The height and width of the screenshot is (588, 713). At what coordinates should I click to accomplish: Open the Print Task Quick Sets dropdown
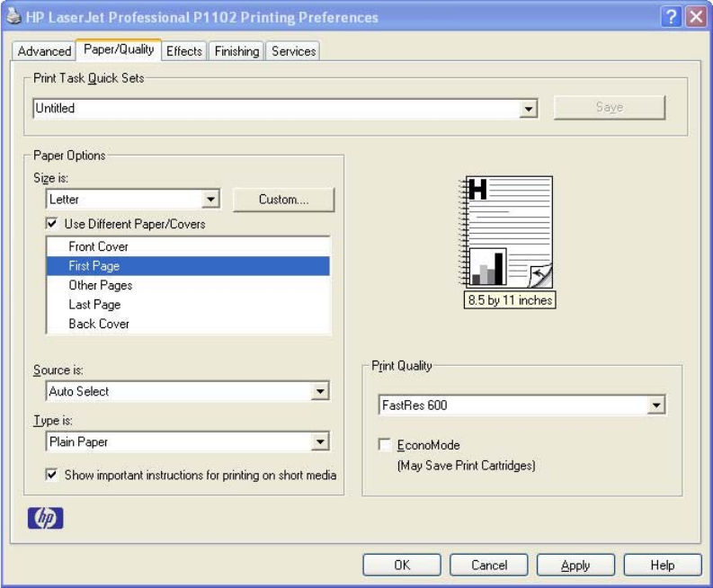529,109
